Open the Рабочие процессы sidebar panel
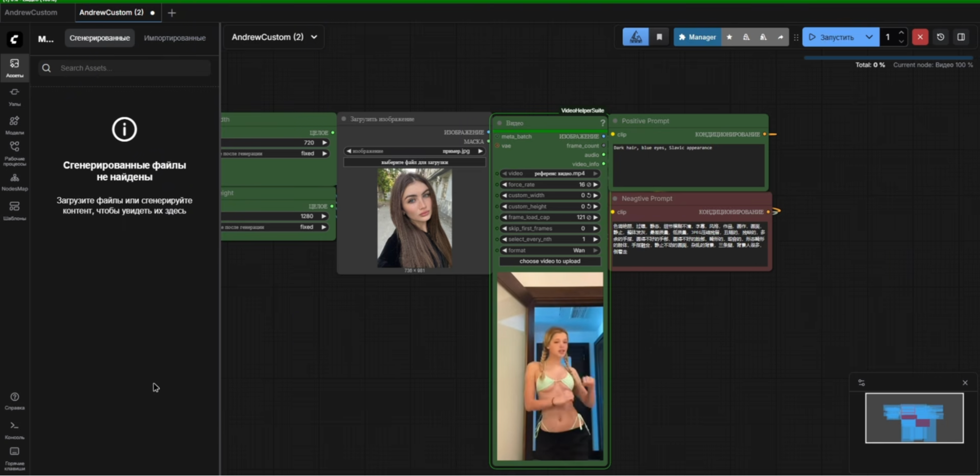The image size is (980, 476). pos(15,153)
